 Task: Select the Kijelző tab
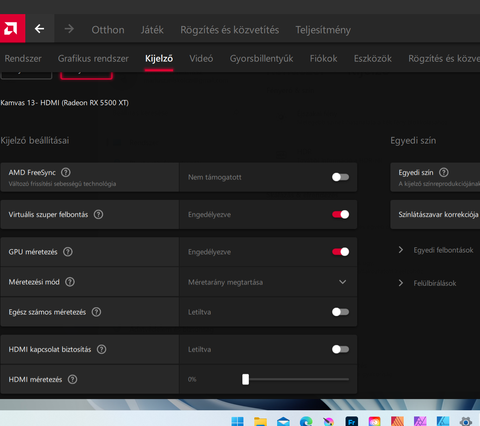[x=159, y=59]
